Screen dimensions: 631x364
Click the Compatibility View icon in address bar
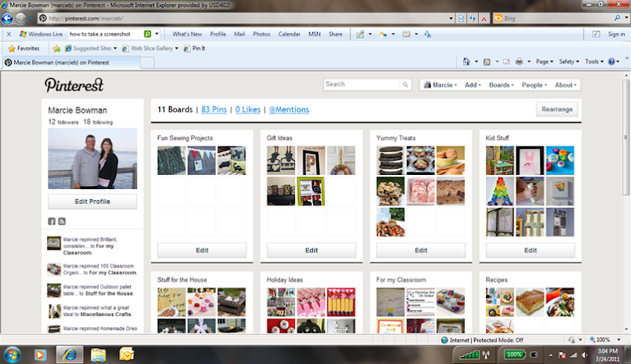tap(461, 18)
